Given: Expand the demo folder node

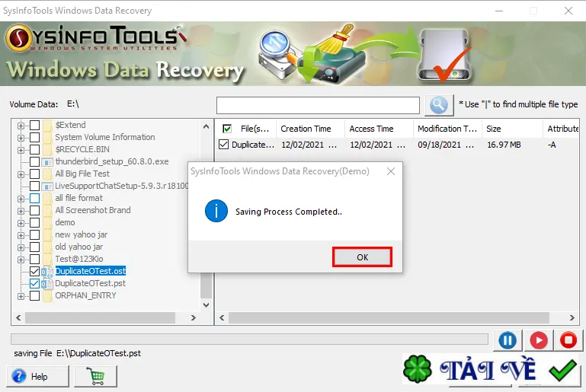Looking at the screenshot, I should (x=21, y=223).
